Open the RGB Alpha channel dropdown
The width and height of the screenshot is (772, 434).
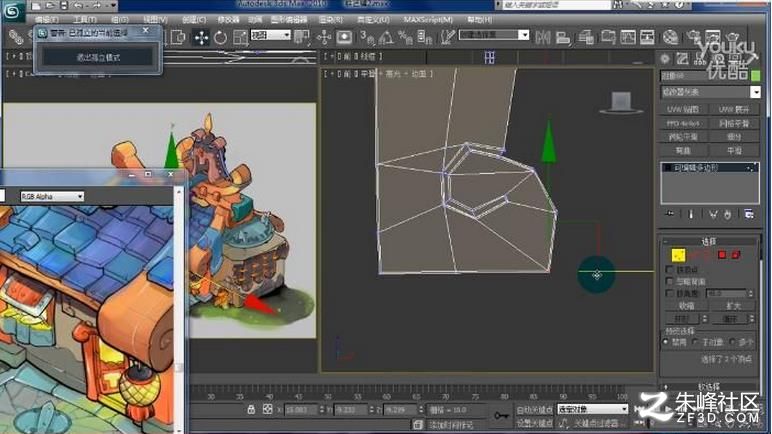[52, 197]
